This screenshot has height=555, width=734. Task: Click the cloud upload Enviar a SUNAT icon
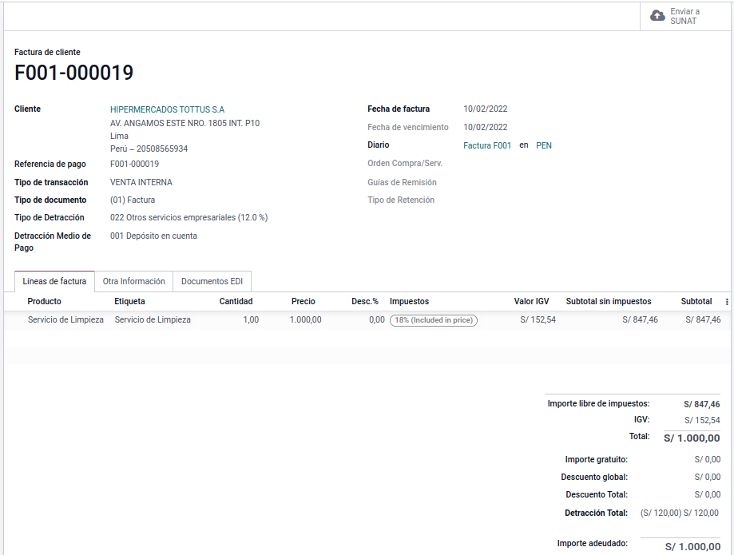657,16
